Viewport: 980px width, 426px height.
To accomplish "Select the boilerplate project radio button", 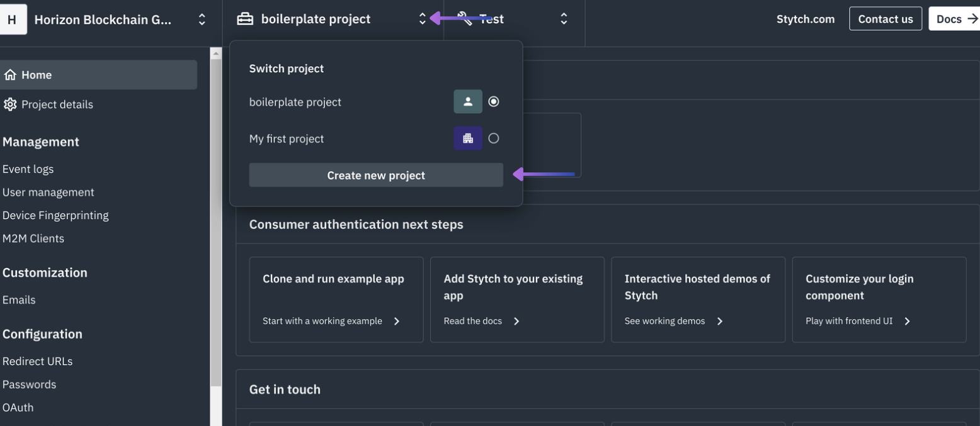I will (x=494, y=101).
